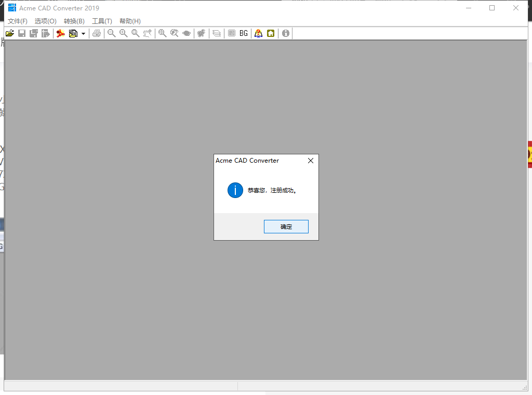Close the Acme CAD Converter message dialog

coord(311,161)
